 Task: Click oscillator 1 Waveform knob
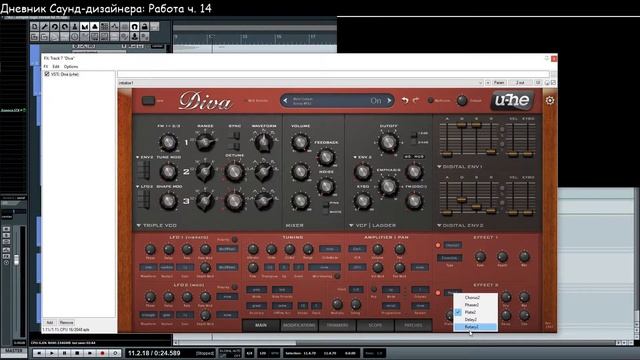pos(264,142)
